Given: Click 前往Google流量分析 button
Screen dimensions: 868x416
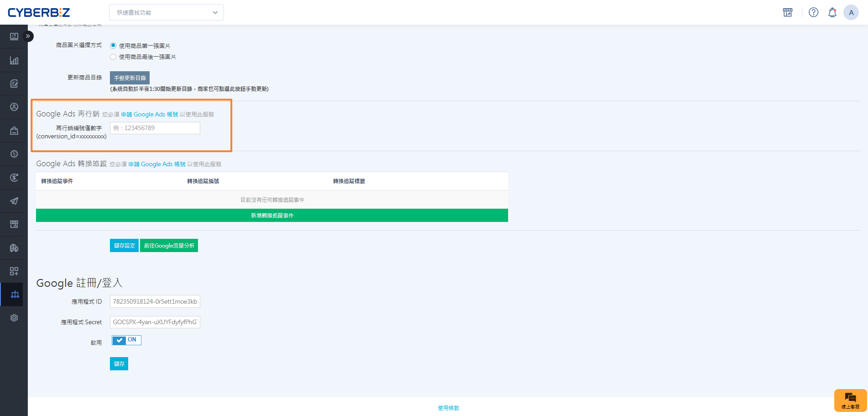Looking at the screenshot, I should coord(169,246).
